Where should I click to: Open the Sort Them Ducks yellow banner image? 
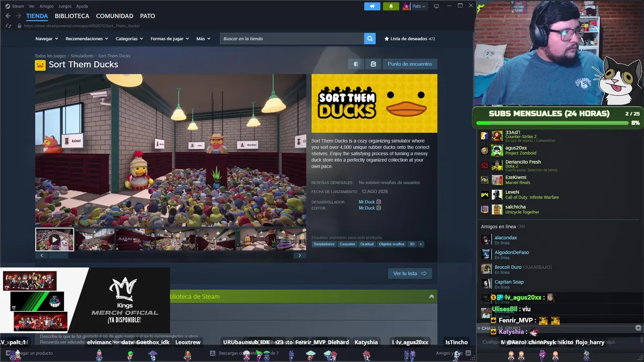pyautogui.click(x=374, y=104)
